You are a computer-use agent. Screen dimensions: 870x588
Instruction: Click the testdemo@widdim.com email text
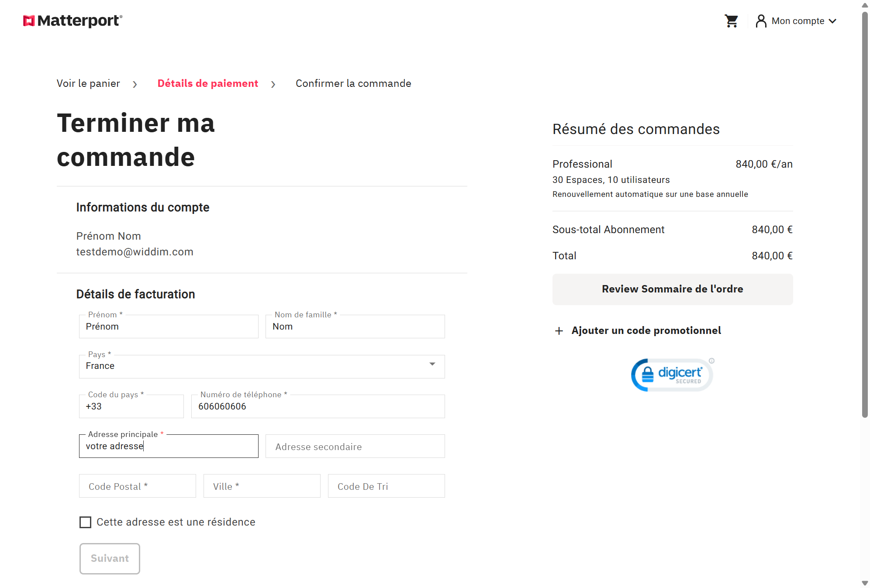[135, 252]
